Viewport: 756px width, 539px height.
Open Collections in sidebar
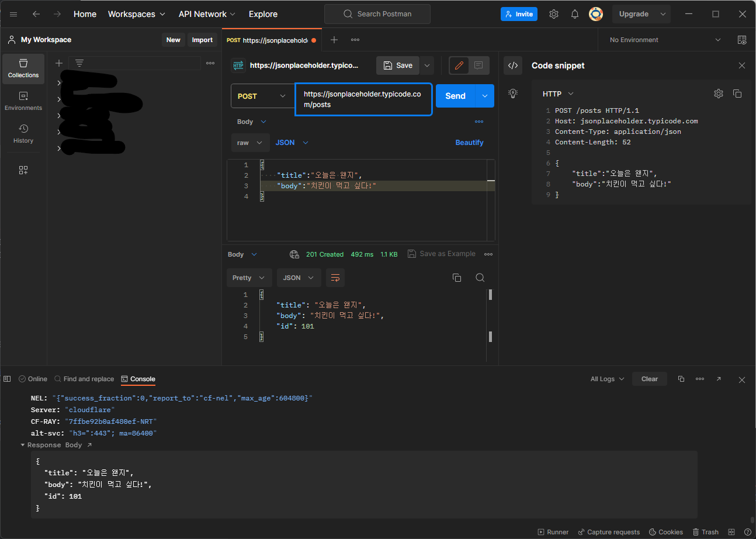click(x=23, y=68)
